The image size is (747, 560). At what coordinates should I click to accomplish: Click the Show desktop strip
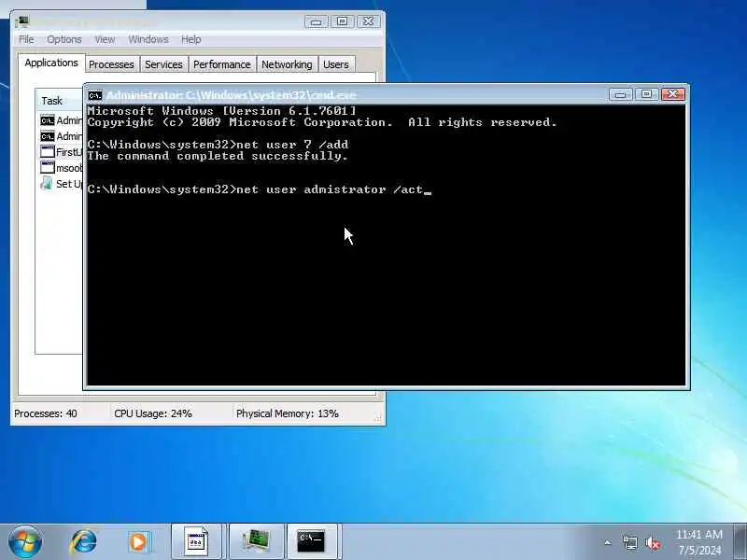pyautogui.click(x=740, y=542)
